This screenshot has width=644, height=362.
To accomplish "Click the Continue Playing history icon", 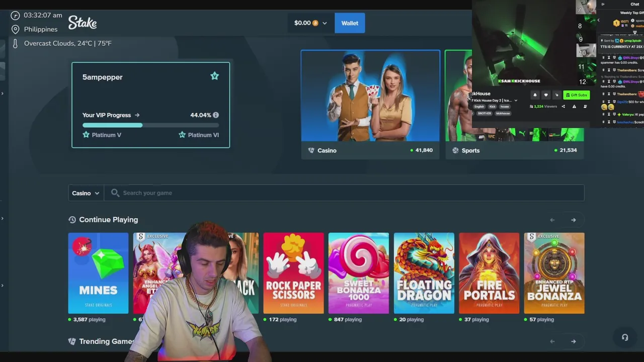I will pos(72,220).
